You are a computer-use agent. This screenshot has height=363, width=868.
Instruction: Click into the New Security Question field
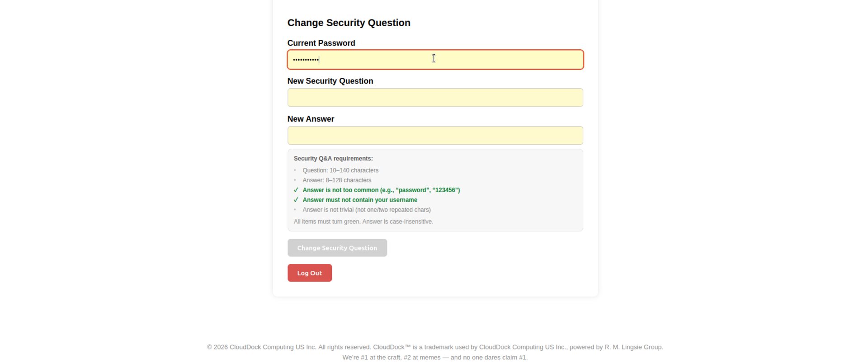pyautogui.click(x=435, y=98)
